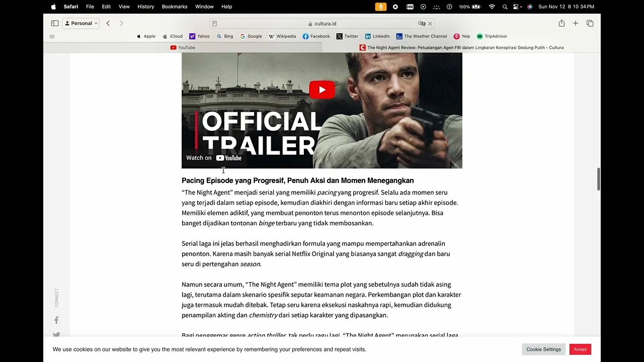Open the translate icon in address bar
The width and height of the screenshot is (644, 362).
422,24
